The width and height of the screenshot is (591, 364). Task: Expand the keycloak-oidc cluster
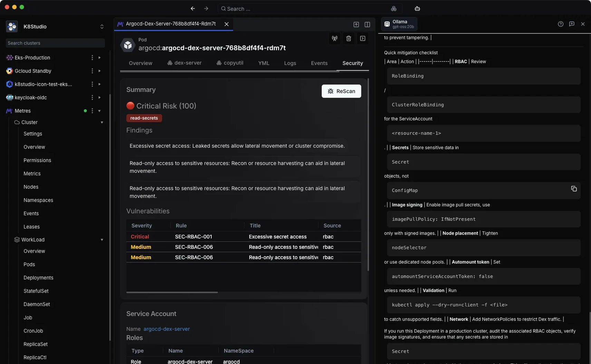pos(99,98)
